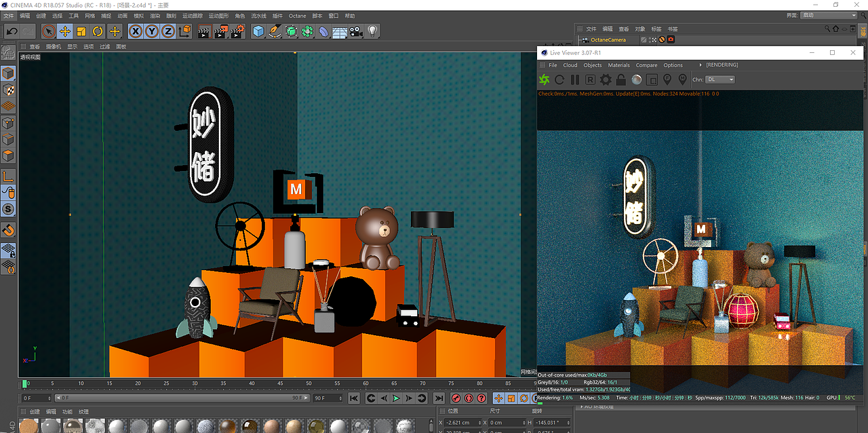Click the Pick Material pin icon
Viewport: 868px width, 433px height.
pos(682,79)
